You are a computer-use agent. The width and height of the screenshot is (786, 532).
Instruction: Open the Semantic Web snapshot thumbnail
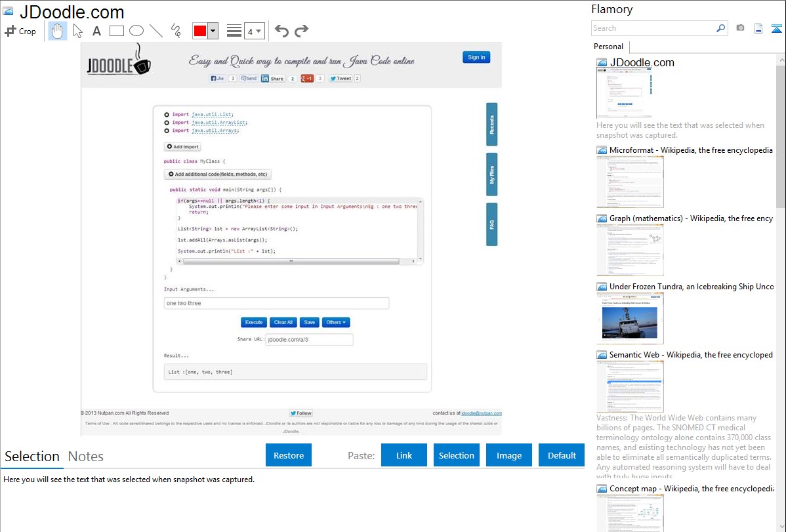pyautogui.click(x=630, y=386)
